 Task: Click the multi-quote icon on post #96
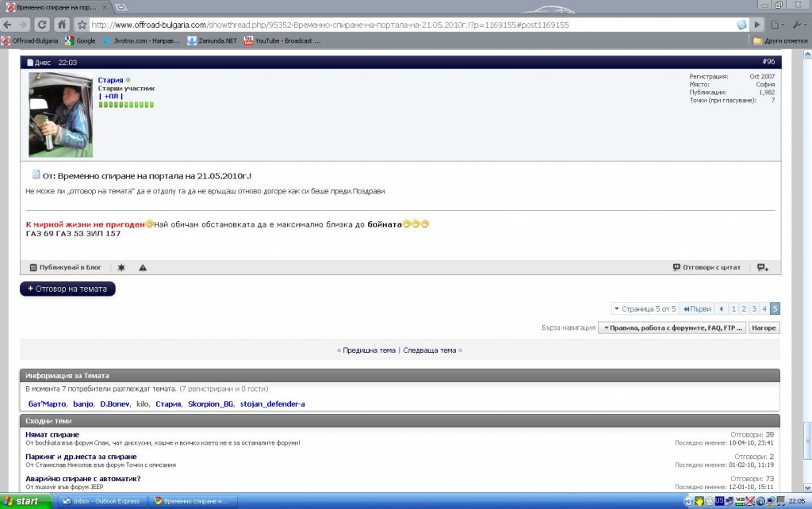pyautogui.click(x=763, y=267)
